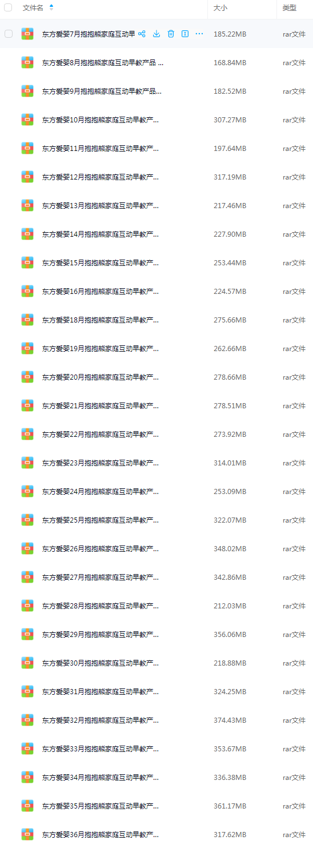
Task: Tick the select-all checkbox in the header
Action: click(9, 8)
